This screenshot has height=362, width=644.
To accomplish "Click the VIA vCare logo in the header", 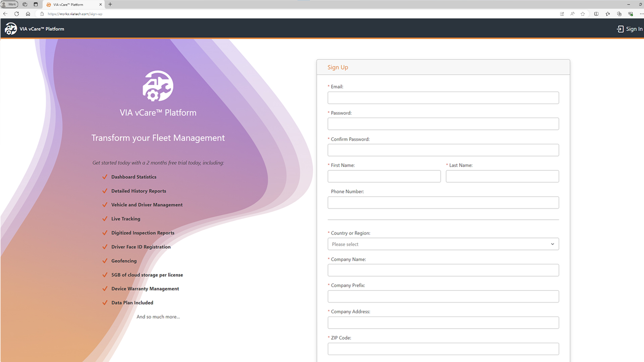I will 11,29.
